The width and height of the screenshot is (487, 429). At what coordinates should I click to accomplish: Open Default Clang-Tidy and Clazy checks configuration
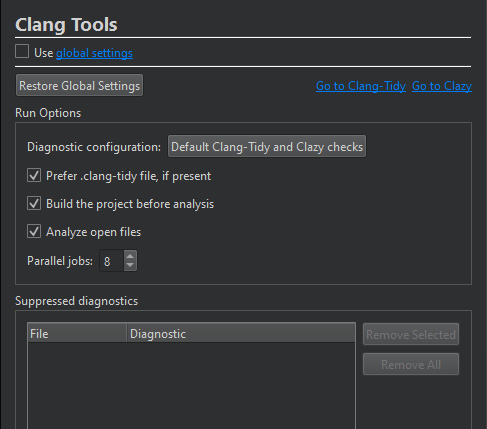click(267, 146)
